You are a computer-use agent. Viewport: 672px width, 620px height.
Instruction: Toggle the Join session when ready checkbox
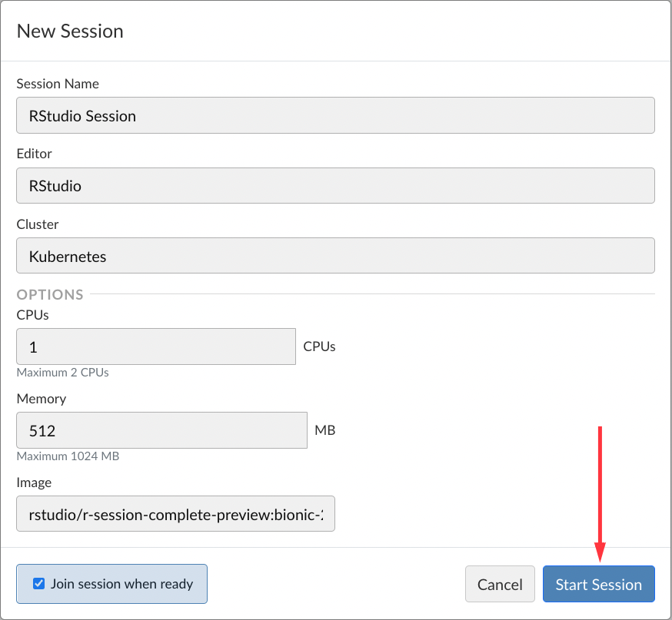[38, 583]
